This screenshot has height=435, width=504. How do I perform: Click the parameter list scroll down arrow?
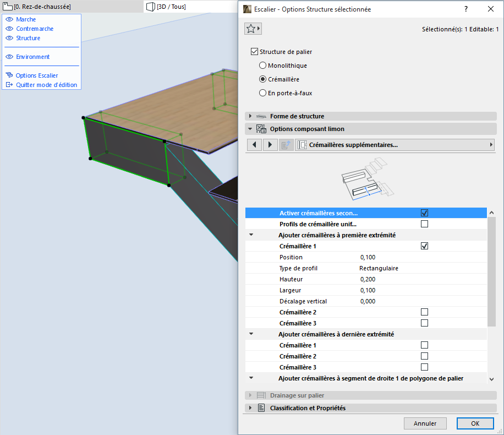point(491,379)
